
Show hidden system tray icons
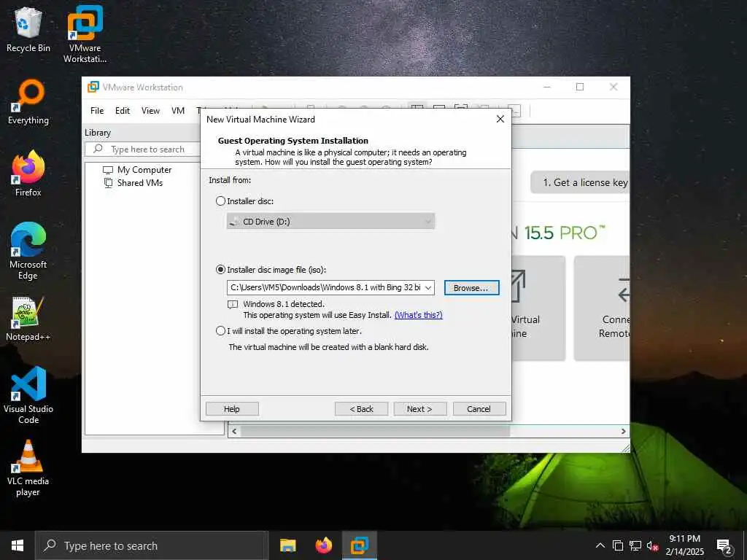click(x=600, y=545)
